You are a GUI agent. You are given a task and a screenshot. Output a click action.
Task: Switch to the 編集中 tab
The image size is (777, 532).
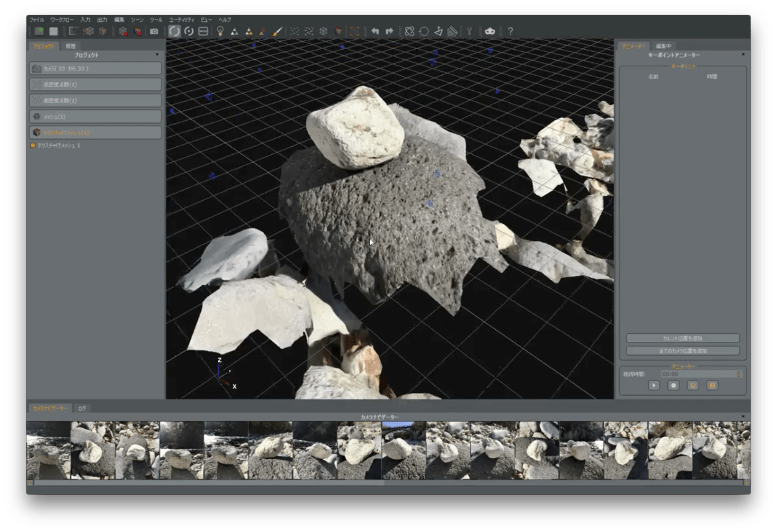[x=663, y=46]
